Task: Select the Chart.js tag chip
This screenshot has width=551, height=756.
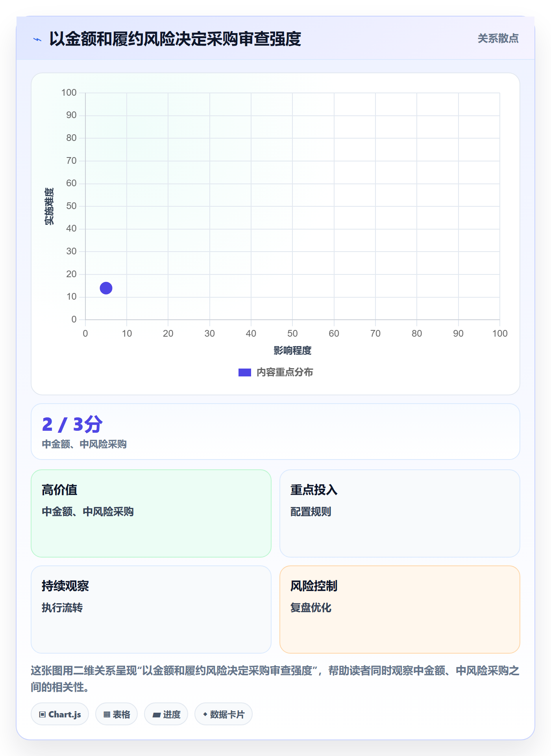Action: [60, 714]
